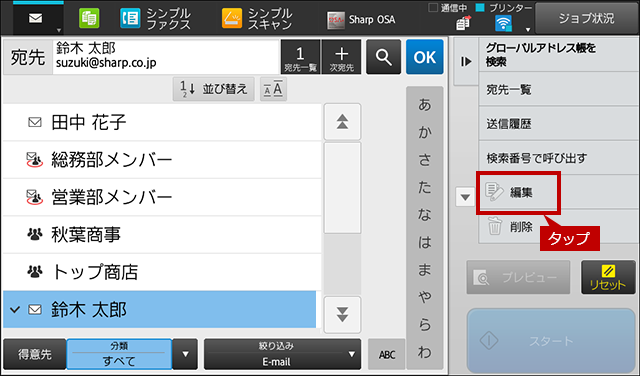Viewport: 640px width, 376px height.
Task: Jump to あ index
Action: (x=424, y=105)
